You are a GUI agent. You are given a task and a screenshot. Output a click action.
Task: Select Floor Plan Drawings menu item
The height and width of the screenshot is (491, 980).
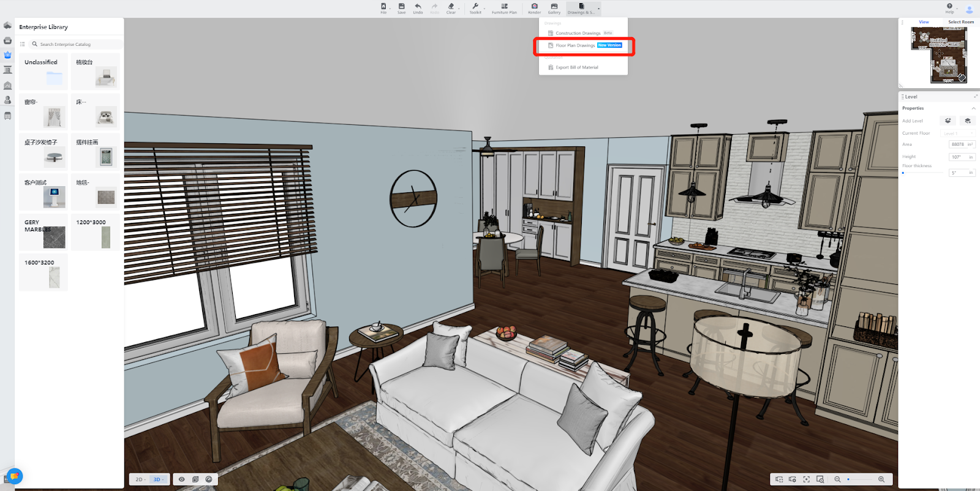pyautogui.click(x=575, y=45)
